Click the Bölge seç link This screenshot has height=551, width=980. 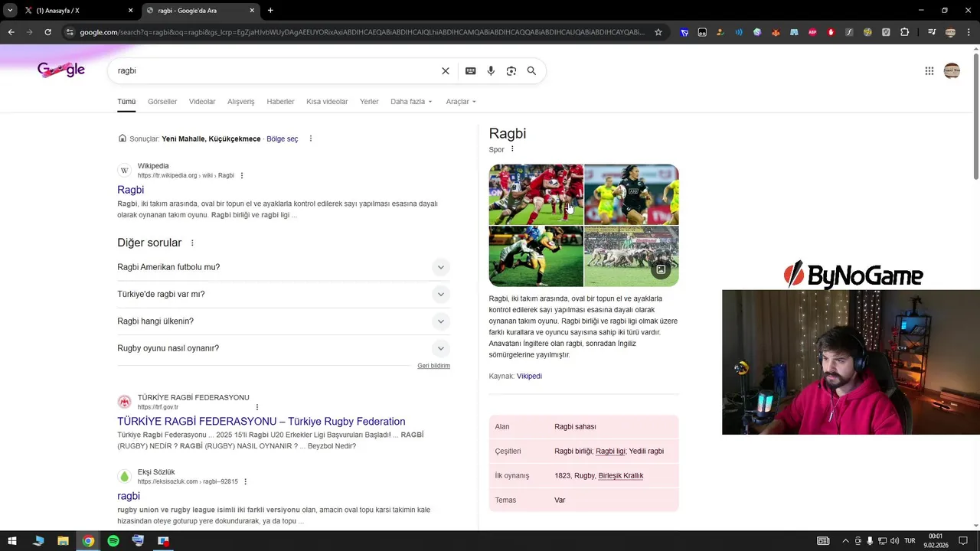[283, 139]
